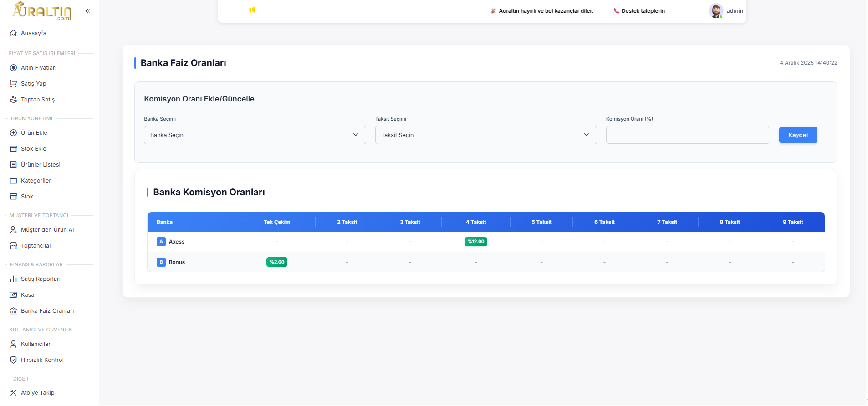
Task: Click the Kasa wallet icon
Action: pos(14,295)
